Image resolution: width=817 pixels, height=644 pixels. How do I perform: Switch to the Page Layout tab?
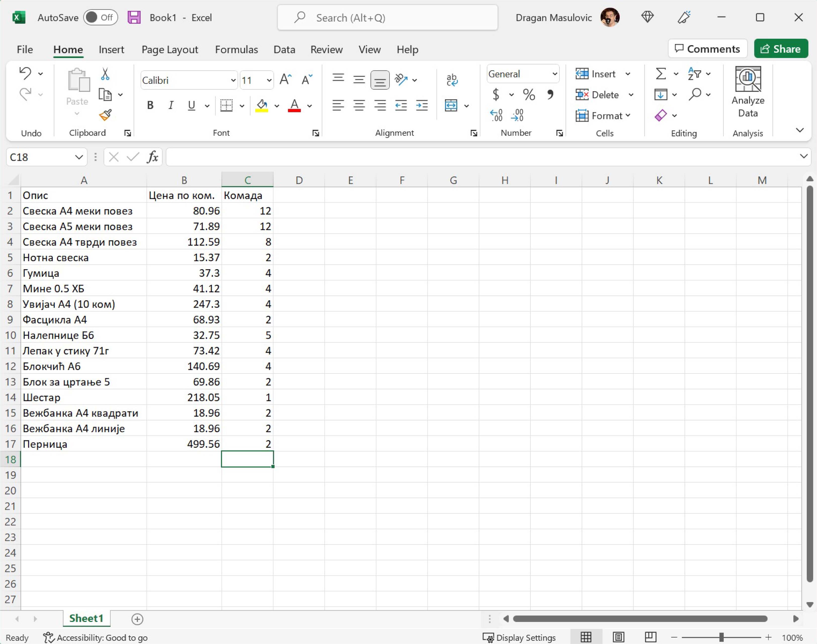click(170, 49)
